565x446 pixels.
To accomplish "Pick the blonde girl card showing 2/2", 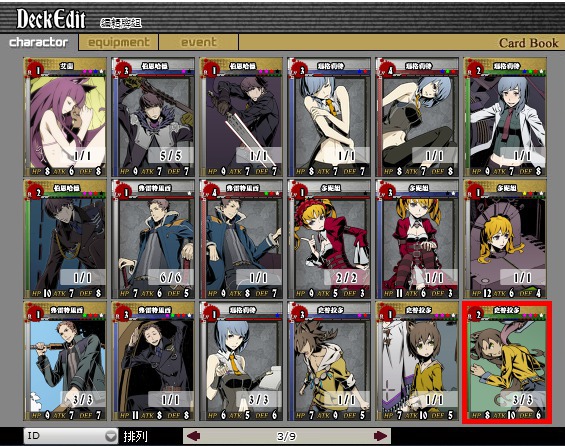I will click(x=329, y=240).
